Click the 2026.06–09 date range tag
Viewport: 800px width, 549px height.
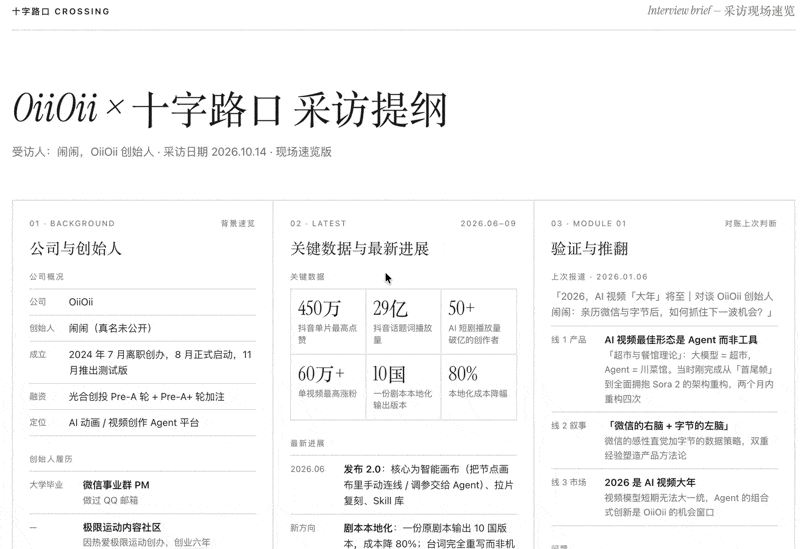(x=488, y=223)
